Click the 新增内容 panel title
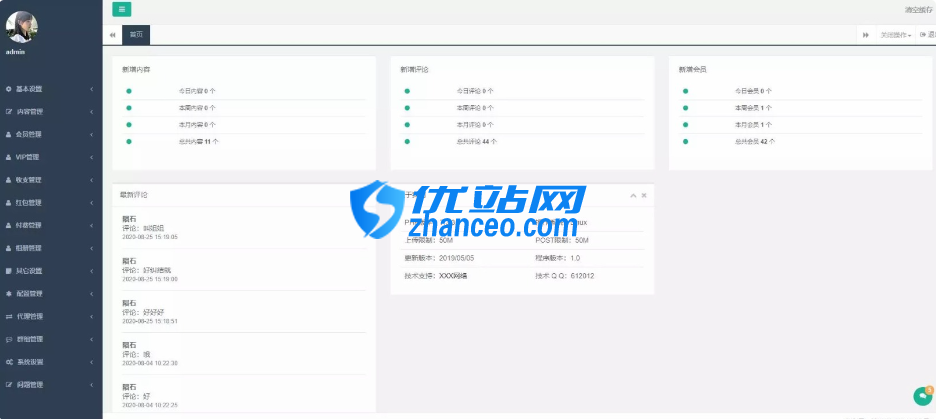Screen dimensions: 939x419 coord(136,70)
